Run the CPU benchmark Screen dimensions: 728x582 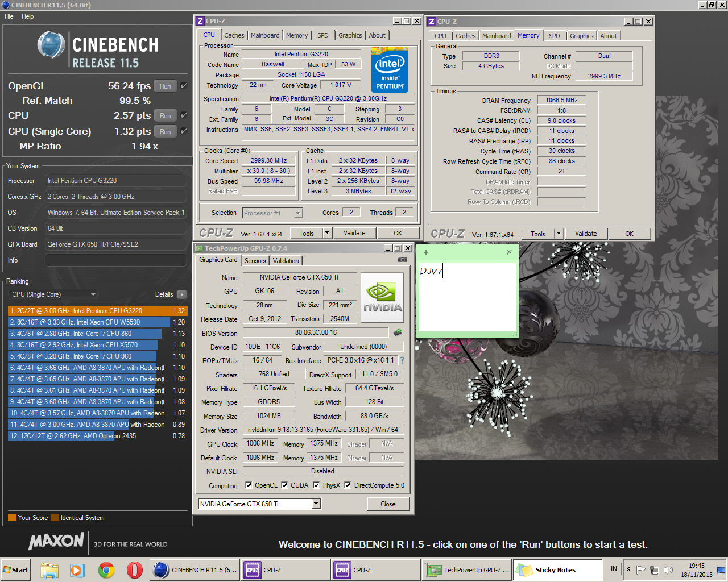pyautogui.click(x=165, y=115)
